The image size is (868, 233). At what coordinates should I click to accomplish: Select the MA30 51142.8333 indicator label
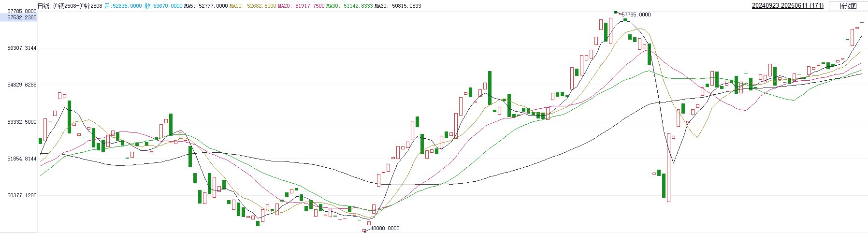click(x=349, y=6)
